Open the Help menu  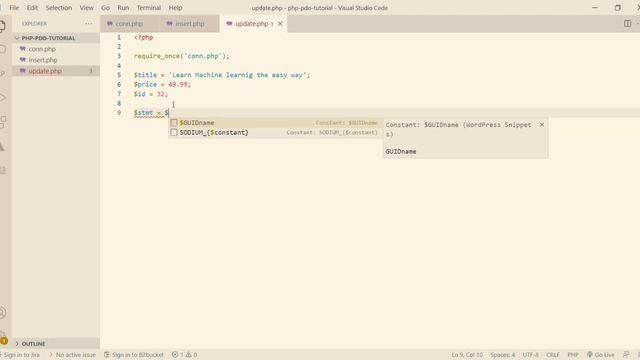click(x=176, y=8)
